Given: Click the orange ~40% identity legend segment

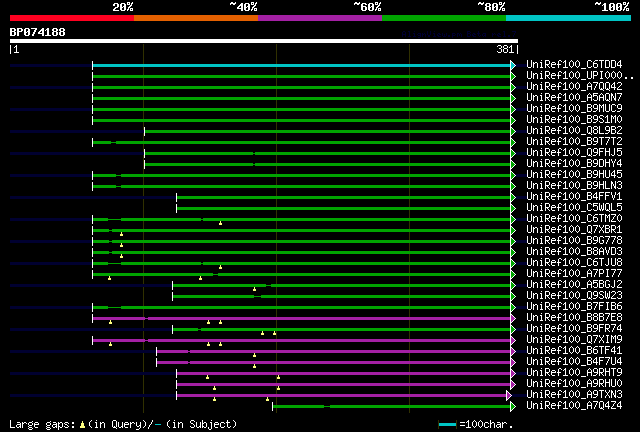Looking at the screenshot, I should point(196,18).
